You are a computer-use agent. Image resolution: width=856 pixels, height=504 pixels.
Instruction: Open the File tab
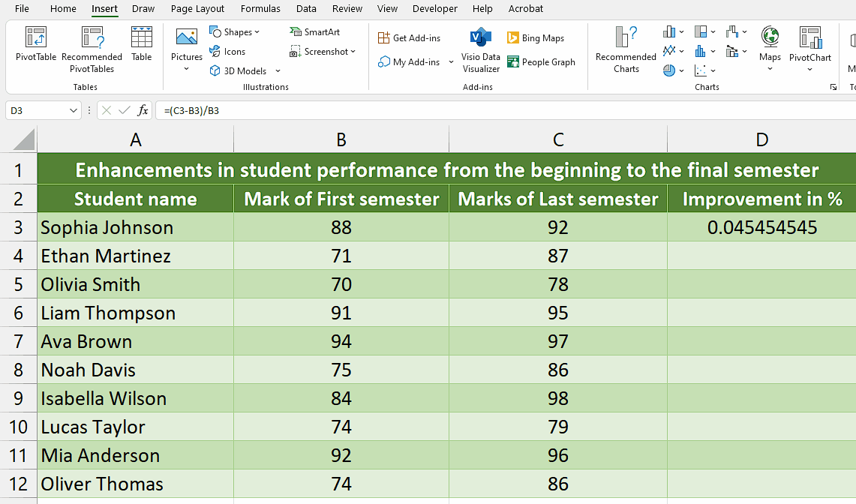point(22,9)
